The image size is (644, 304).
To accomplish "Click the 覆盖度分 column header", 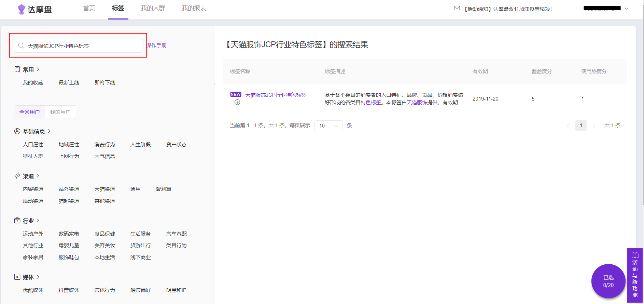I will [542, 71].
